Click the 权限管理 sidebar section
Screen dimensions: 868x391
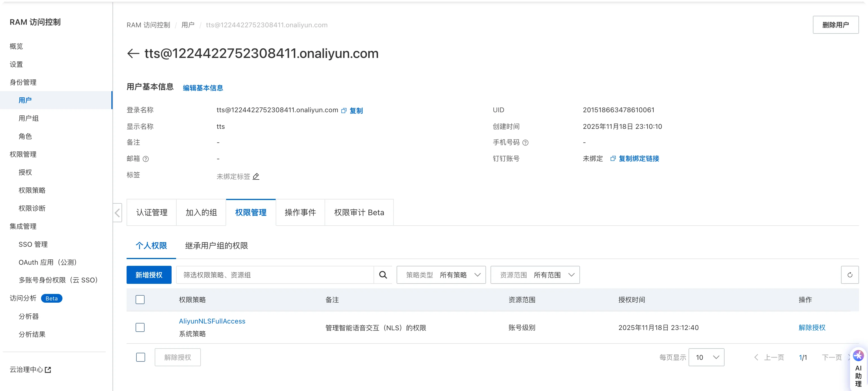[x=23, y=154]
